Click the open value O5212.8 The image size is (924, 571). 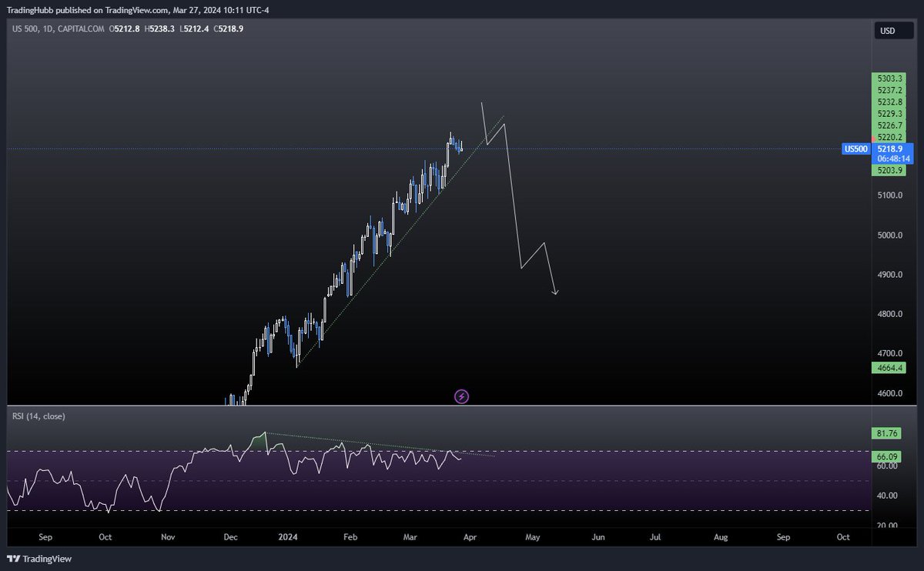(x=123, y=28)
